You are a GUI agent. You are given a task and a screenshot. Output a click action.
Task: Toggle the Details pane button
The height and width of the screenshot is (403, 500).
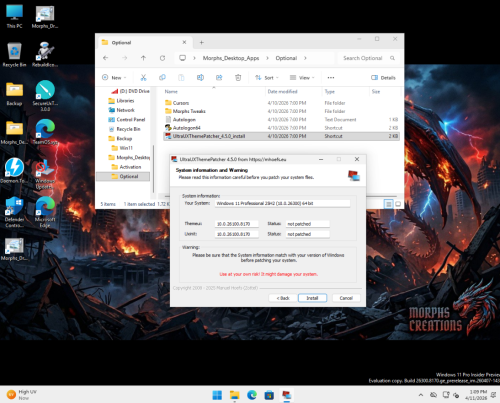point(383,78)
